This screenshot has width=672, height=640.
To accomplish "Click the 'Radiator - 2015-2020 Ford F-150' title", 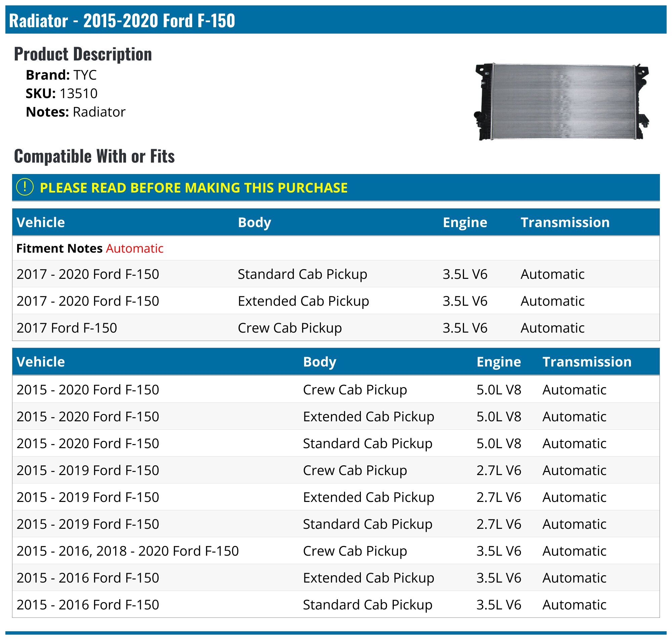I will (x=122, y=20).
